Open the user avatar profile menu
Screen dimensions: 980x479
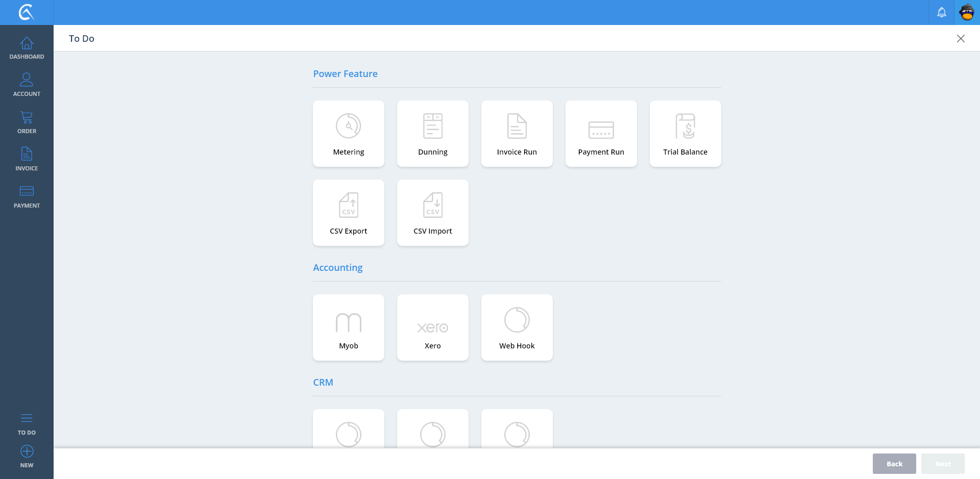click(x=967, y=12)
